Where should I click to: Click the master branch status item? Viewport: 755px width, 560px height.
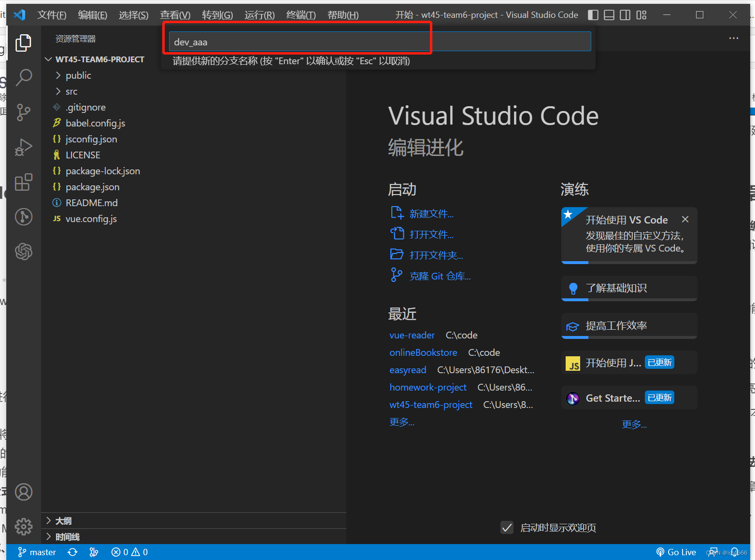pos(37,552)
